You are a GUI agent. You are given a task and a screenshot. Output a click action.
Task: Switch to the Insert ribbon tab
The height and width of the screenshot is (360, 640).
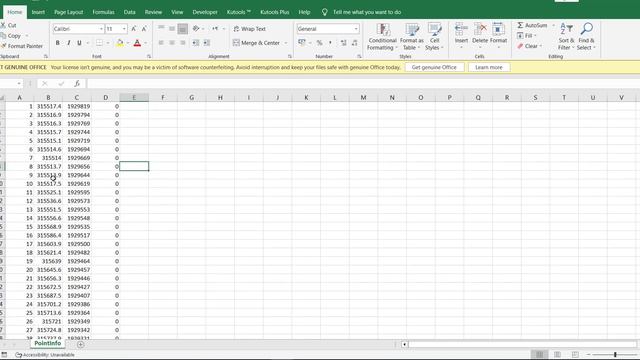point(38,12)
